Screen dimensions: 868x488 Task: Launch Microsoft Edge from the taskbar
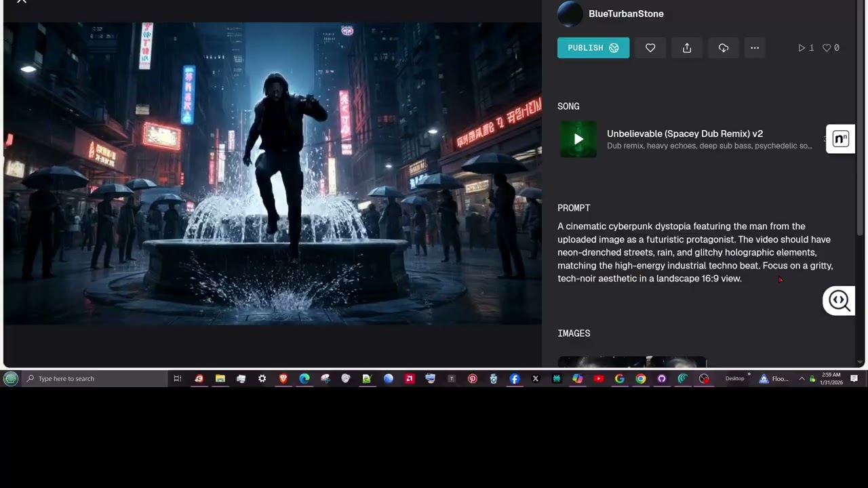(304, 379)
